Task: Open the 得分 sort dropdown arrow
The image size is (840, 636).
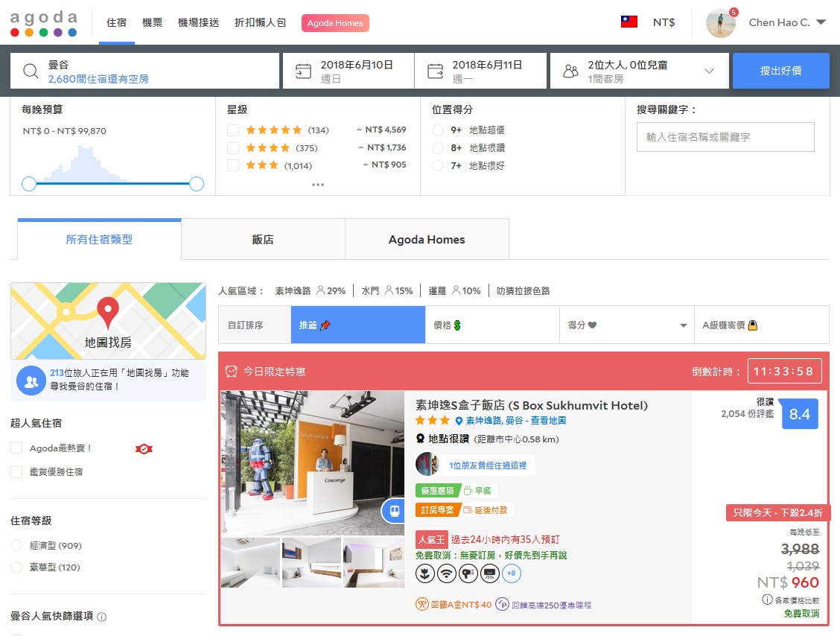Action: 684,325
